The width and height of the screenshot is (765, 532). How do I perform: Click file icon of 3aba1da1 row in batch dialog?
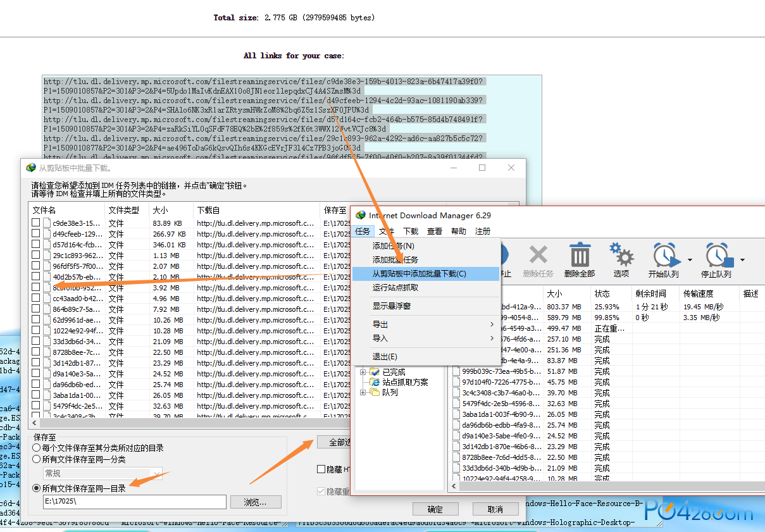[47, 395]
